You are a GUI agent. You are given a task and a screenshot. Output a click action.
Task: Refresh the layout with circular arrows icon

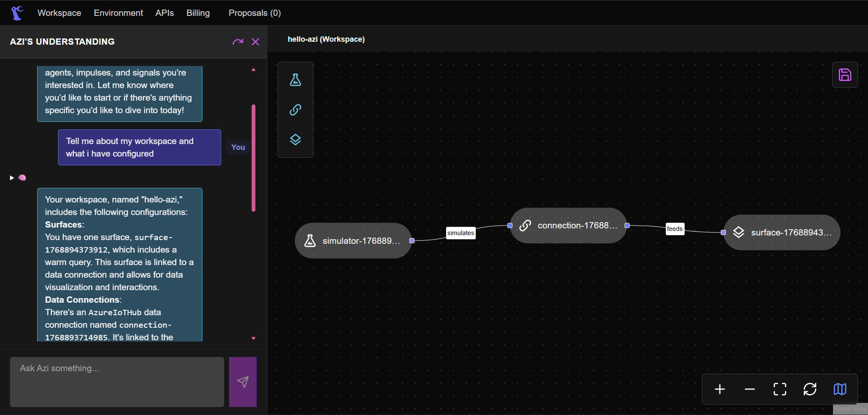pyautogui.click(x=810, y=389)
